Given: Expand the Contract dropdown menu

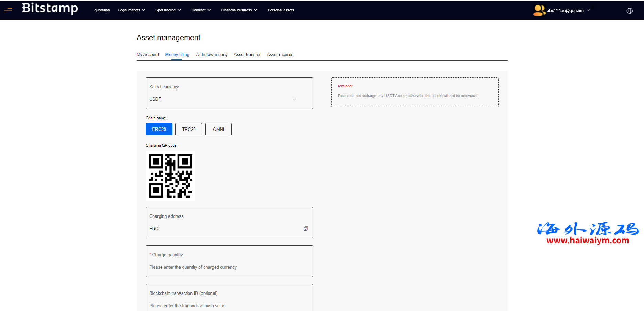Looking at the screenshot, I should [201, 10].
